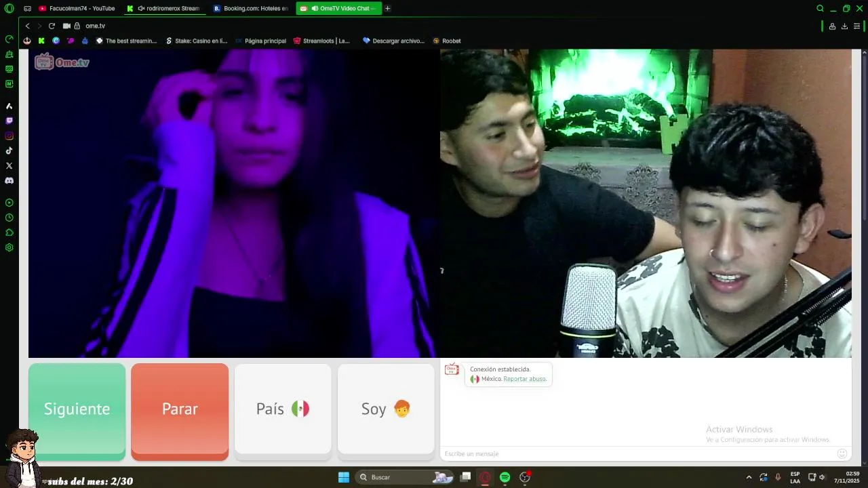
Task: Open the Kick bookmark icon in bookmarks bar
Action: pos(41,41)
